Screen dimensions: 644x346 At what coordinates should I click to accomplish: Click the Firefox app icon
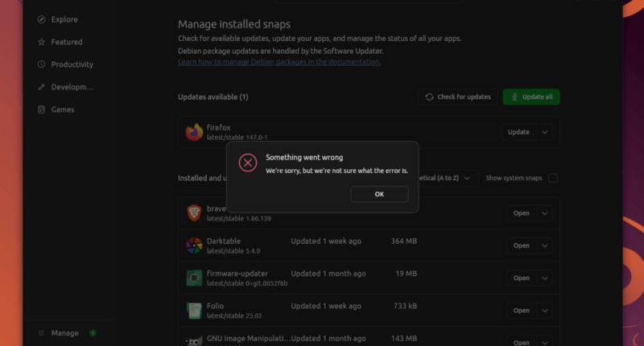click(194, 132)
